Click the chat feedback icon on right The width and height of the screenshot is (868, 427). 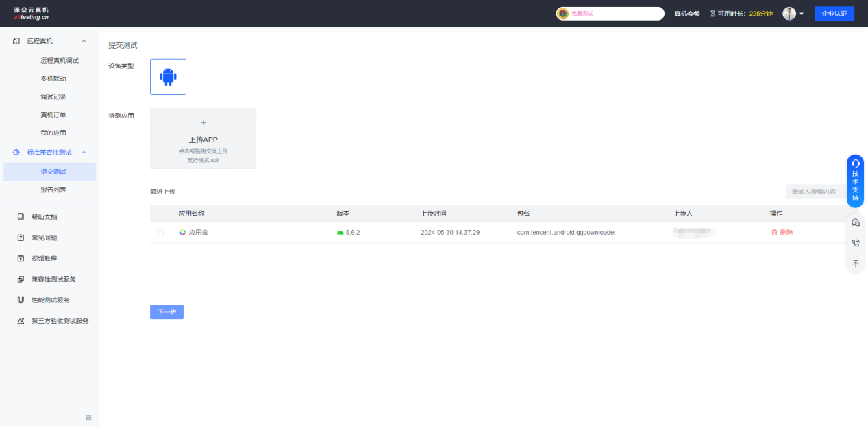coord(855,222)
